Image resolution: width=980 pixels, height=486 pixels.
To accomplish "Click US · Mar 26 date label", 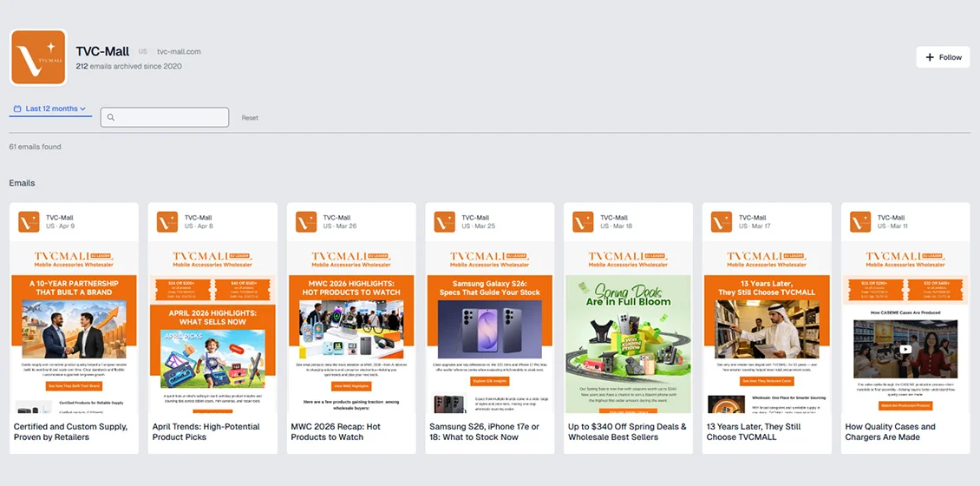I will (x=340, y=226).
